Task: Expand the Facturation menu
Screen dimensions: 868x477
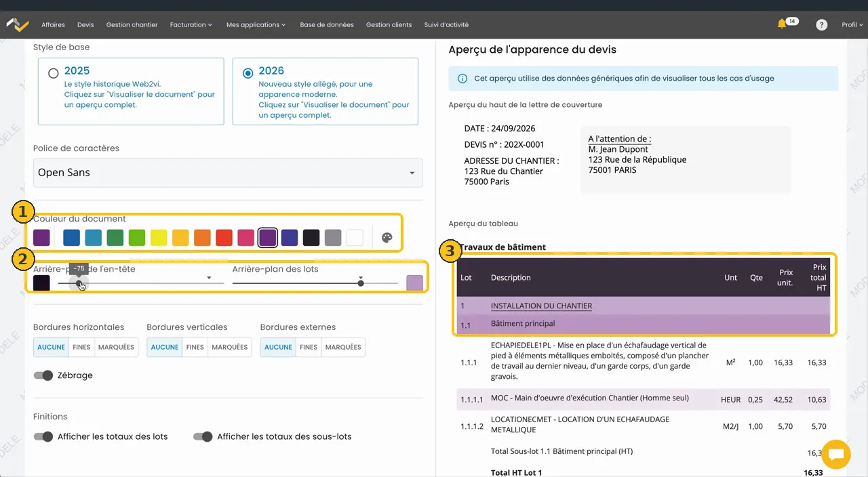Action: pos(191,24)
